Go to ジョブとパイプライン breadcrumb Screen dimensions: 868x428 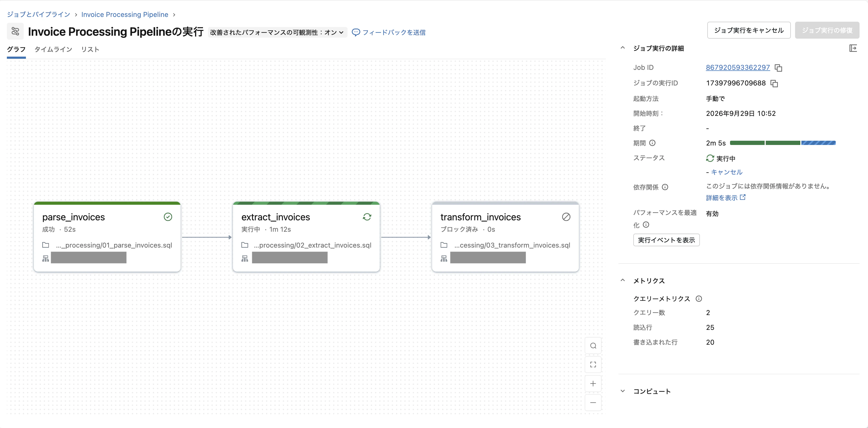[38, 15]
